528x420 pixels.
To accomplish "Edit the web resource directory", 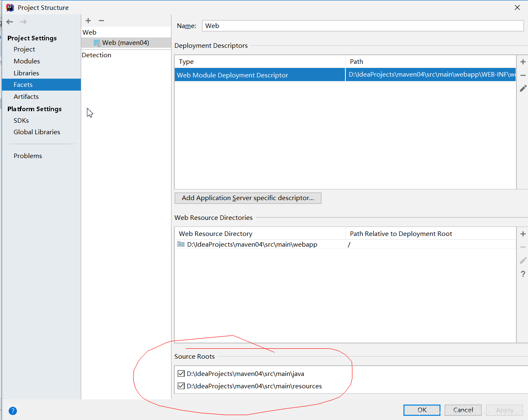I will tap(523, 261).
